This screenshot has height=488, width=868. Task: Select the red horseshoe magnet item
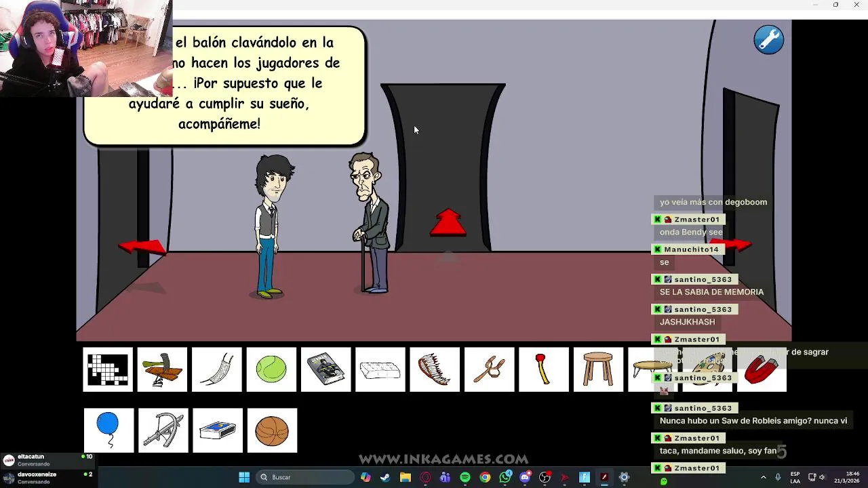(x=762, y=369)
